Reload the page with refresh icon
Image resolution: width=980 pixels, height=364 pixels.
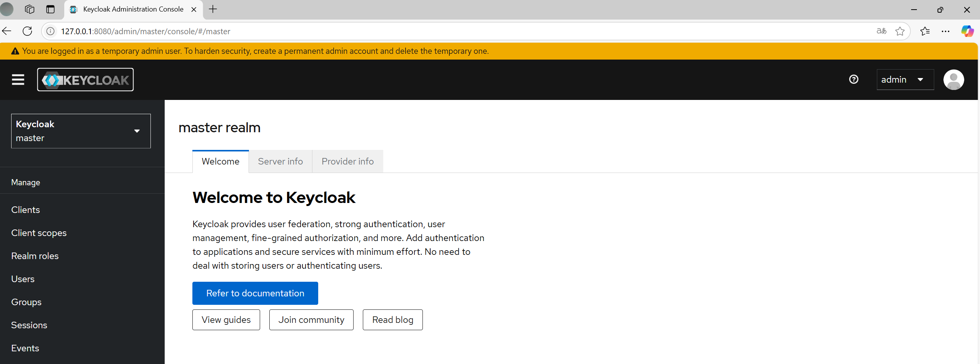[27, 31]
